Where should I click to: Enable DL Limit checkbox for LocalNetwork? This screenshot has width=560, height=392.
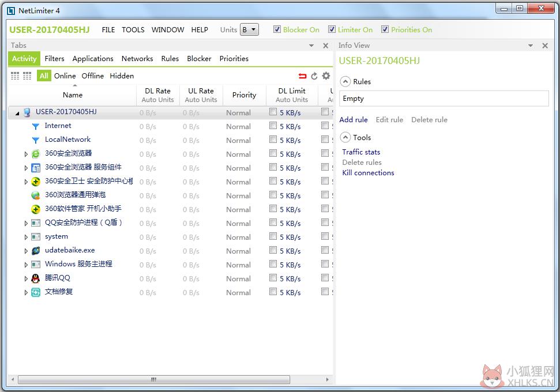[273, 140]
